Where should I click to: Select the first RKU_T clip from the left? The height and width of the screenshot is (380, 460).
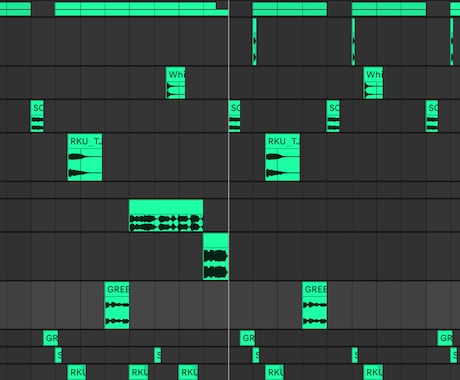click(85, 157)
